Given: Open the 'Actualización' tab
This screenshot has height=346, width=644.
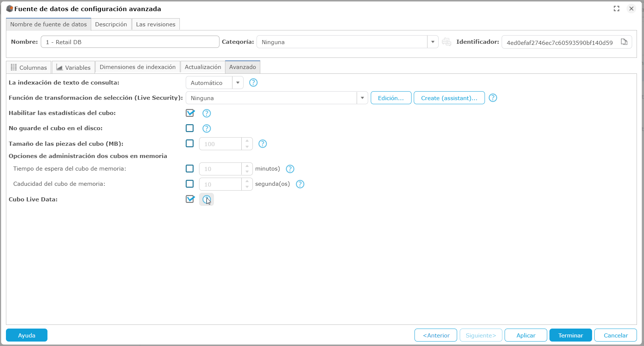Looking at the screenshot, I should click(x=203, y=67).
